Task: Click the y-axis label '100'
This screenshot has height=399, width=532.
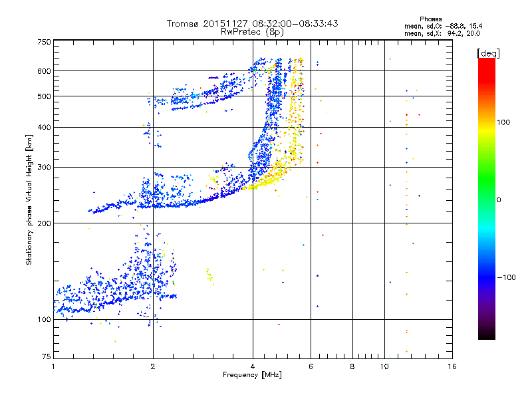Action: click(44, 319)
